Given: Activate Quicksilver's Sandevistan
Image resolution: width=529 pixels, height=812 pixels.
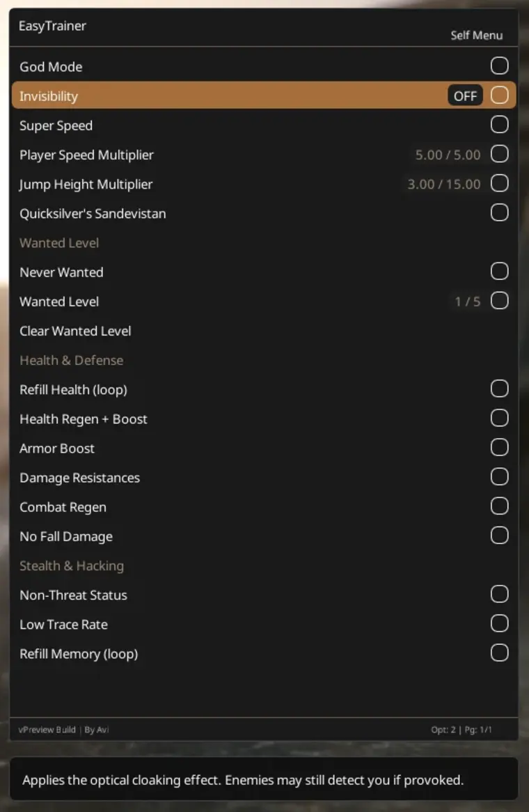Looking at the screenshot, I should 499,212.
